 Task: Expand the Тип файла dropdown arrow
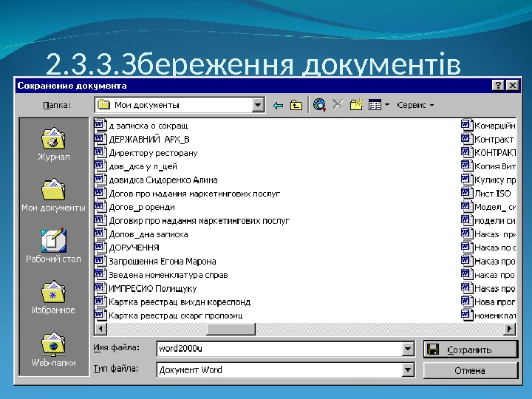(x=408, y=369)
